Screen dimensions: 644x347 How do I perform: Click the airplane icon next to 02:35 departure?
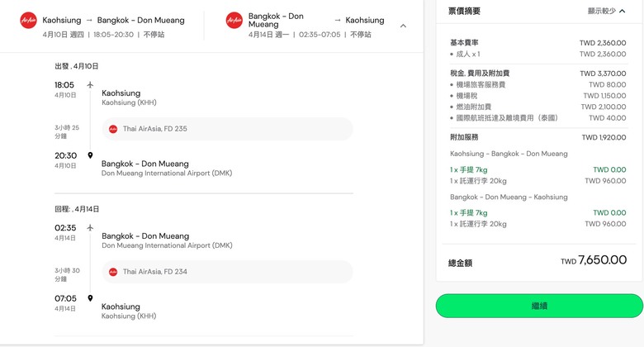click(90, 228)
